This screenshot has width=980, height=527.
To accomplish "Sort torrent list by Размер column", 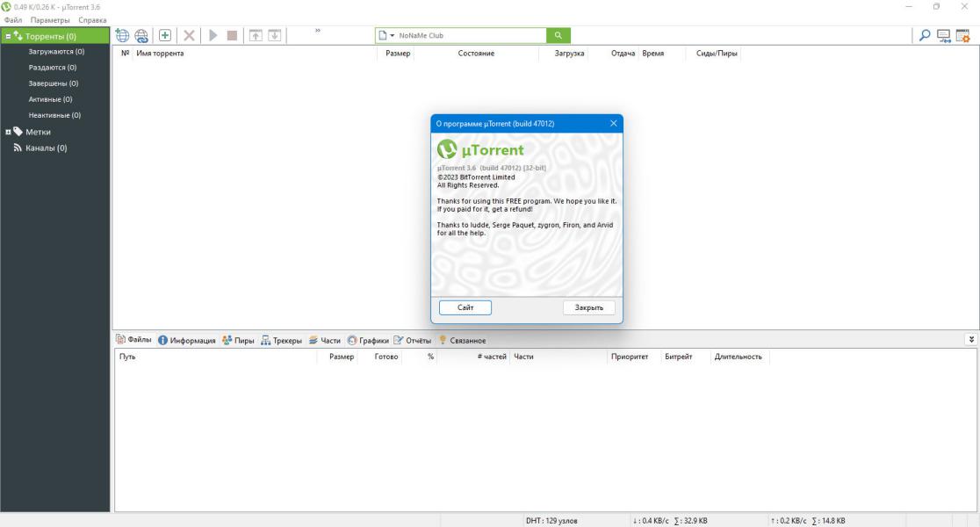I will tap(398, 53).
